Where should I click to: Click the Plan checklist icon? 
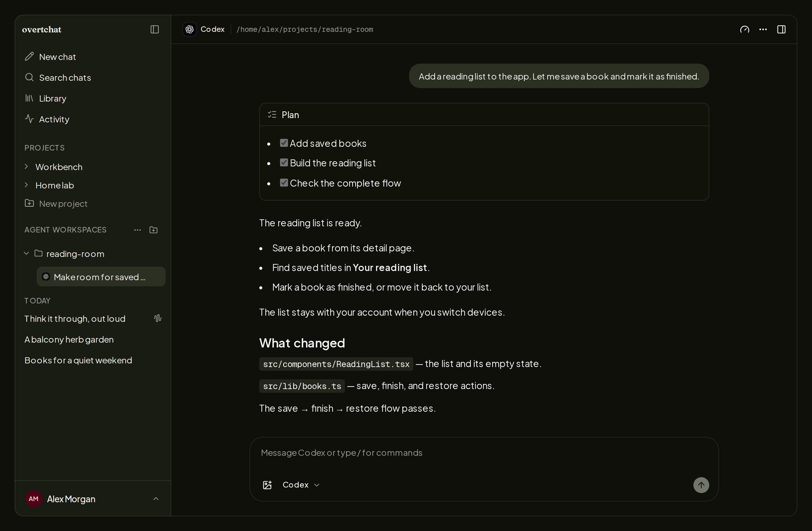[272, 115]
